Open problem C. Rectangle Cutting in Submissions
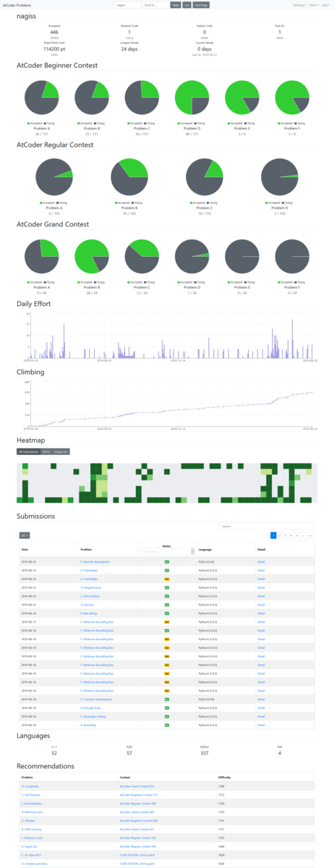The height and width of the screenshot is (868, 334). click(93, 716)
